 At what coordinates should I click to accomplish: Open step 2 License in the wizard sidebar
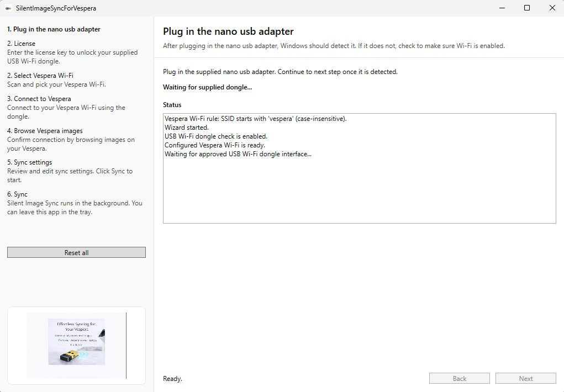[x=22, y=43]
